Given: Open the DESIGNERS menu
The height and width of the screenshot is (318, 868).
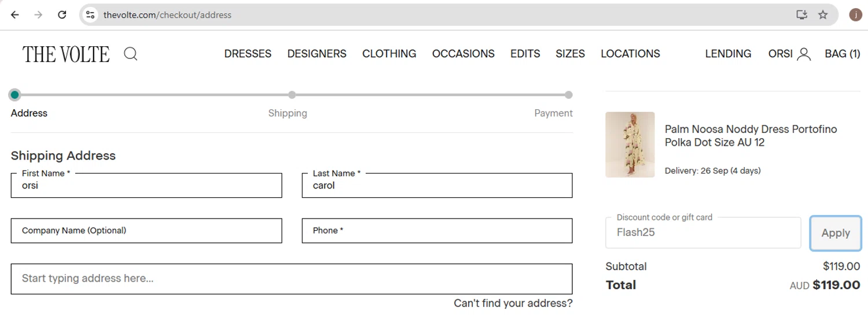Looking at the screenshot, I should (317, 54).
